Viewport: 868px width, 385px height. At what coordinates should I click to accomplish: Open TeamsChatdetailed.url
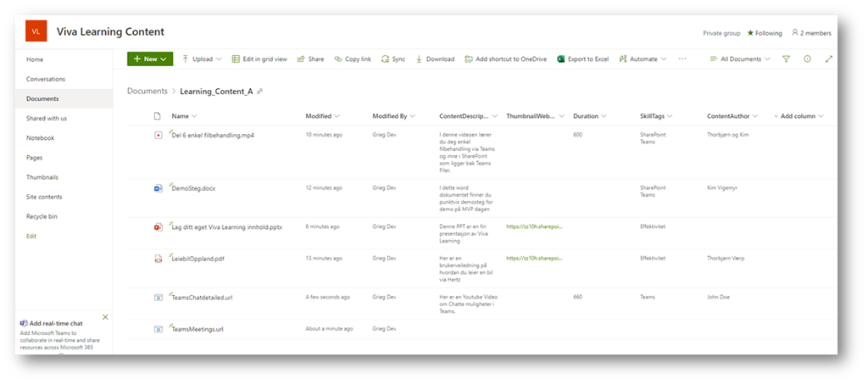pos(202,298)
